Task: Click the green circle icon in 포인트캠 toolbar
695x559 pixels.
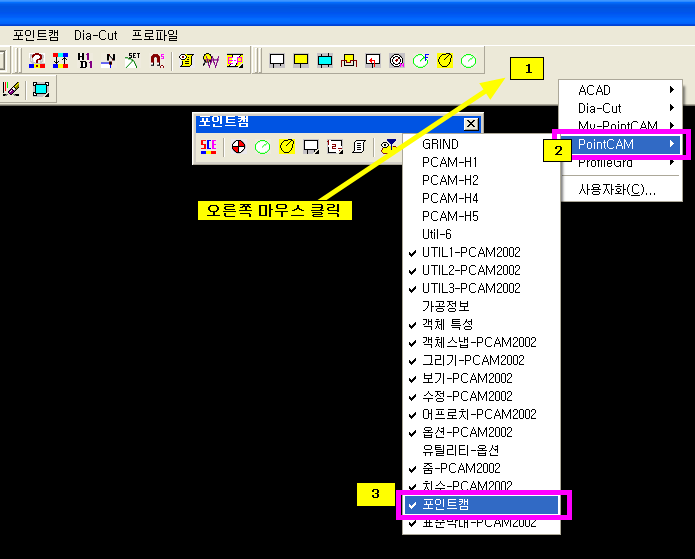Action: [262, 146]
